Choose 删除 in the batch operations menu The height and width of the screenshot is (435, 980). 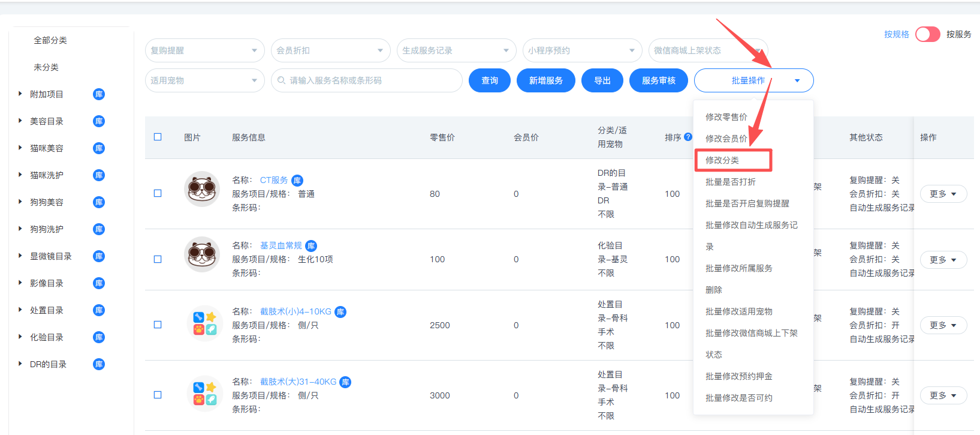pyautogui.click(x=714, y=290)
